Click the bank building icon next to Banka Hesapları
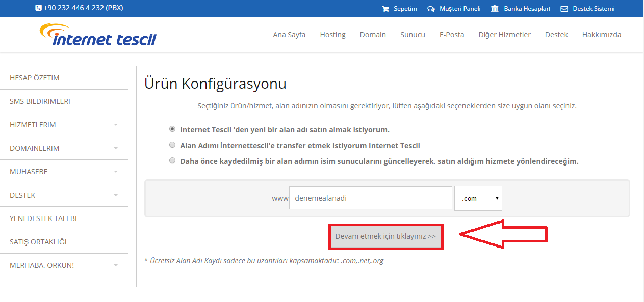644x302 pixels. tap(495, 9)
